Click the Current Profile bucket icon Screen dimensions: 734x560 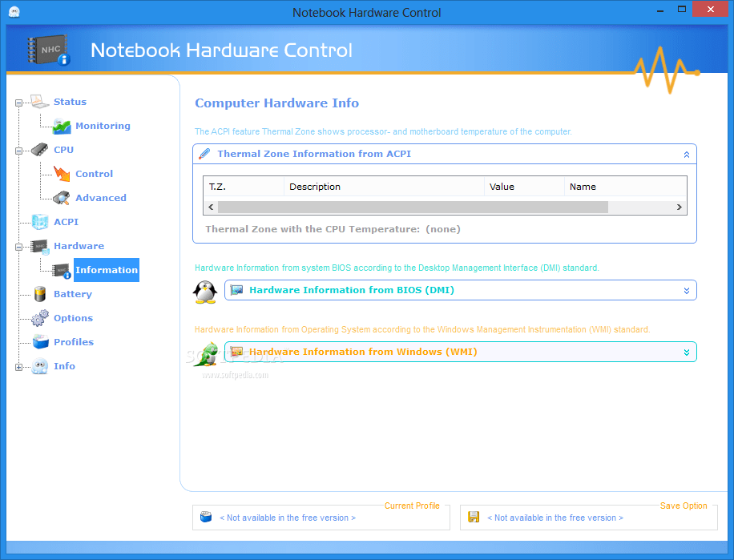pos(206,517)
